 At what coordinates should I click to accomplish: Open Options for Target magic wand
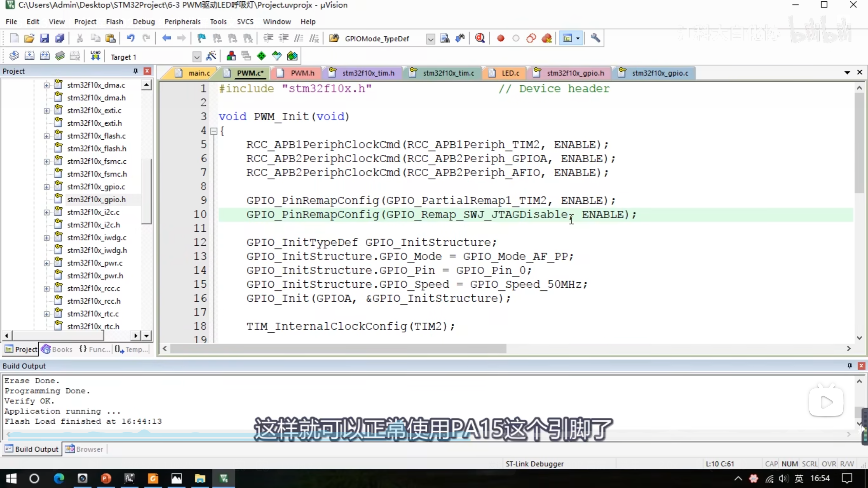point(211,56)
